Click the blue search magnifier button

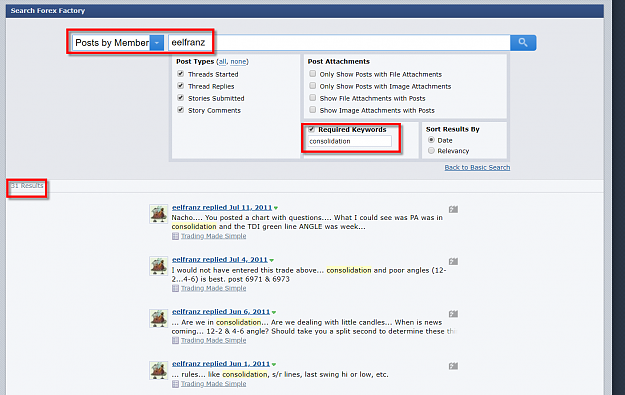click(523, 42)
